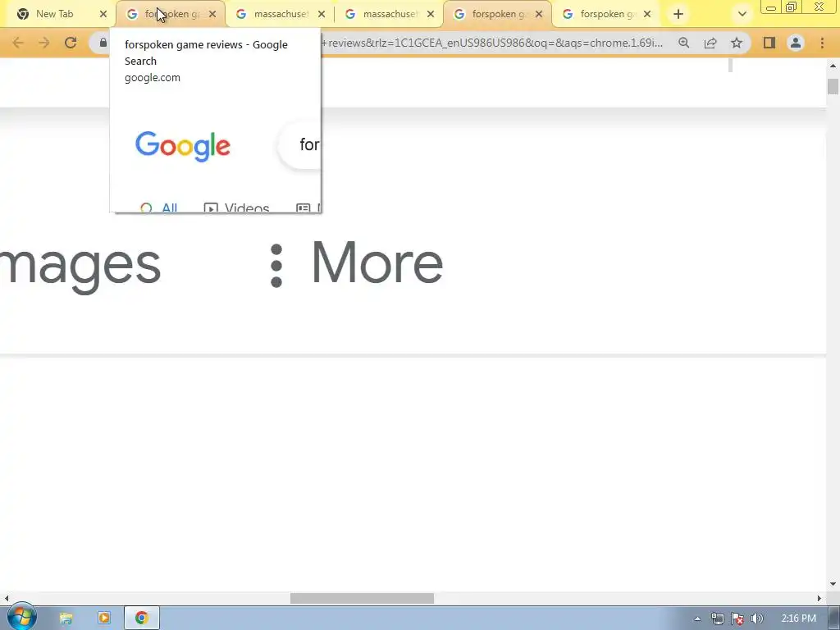840x630 pixels.
Task: Select the Chrome taskbar button
Action: point(142,619)
